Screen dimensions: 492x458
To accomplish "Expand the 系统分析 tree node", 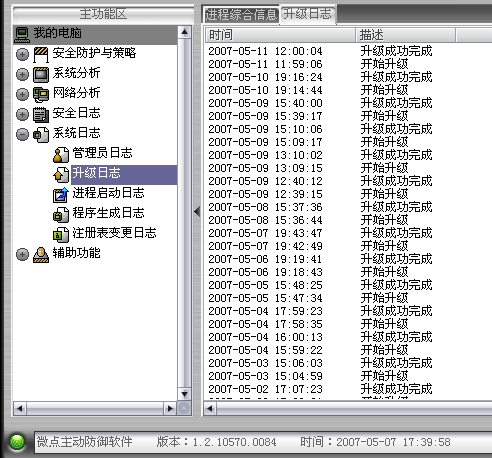I will [22, 74].
